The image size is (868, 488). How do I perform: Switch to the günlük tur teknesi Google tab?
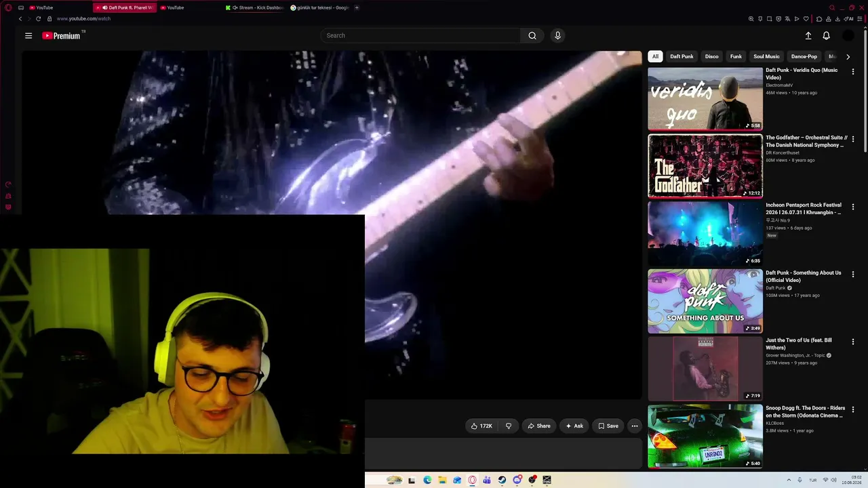pos(320,7)
